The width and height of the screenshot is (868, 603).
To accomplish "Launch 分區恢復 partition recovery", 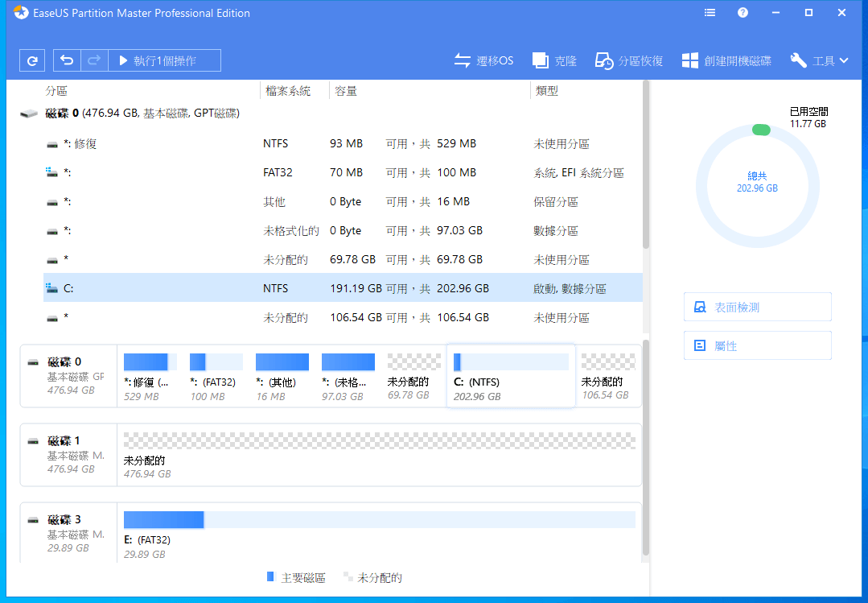I will point(629,60).
